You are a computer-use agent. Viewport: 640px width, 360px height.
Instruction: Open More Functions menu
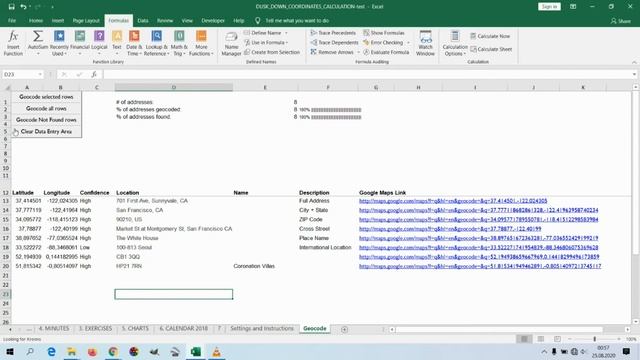[201, 43]
